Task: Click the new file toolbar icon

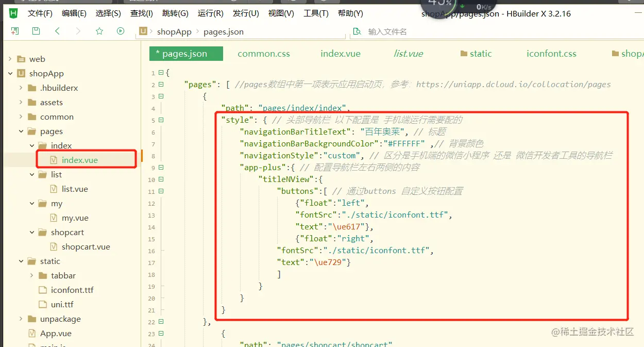Action: 15,31
